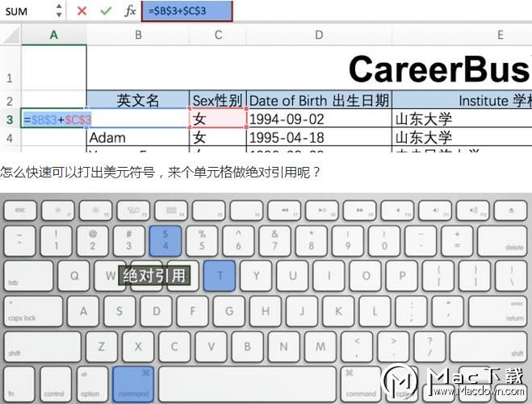This screenshot has height=404, width=532.
Task: Click the highlighted left command key
Action: pos(133,384)
